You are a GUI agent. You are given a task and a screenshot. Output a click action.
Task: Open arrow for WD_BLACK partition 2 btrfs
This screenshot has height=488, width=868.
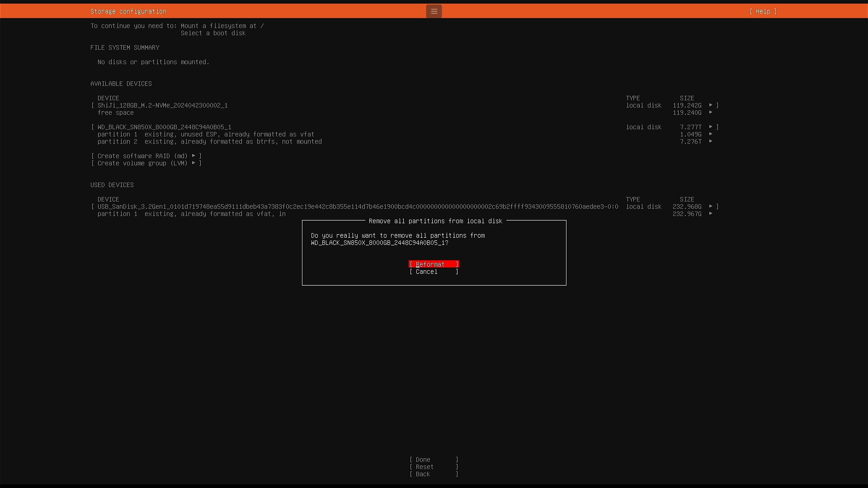pos(711,141)
